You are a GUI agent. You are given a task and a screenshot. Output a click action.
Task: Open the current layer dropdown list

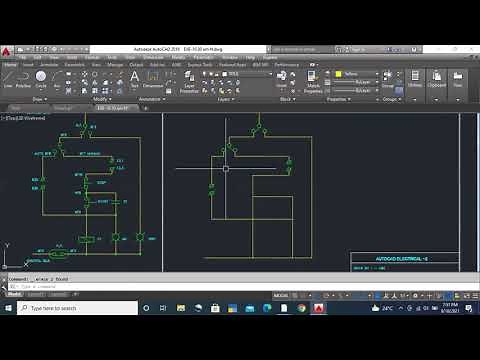coord(271,74)
